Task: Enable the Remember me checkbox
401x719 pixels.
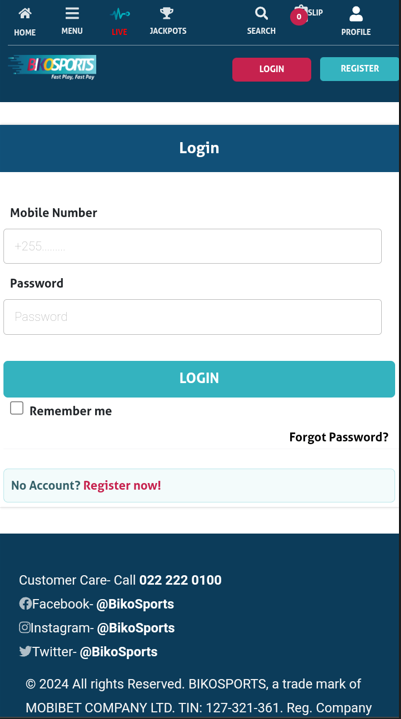Action: tap(17, 408)
